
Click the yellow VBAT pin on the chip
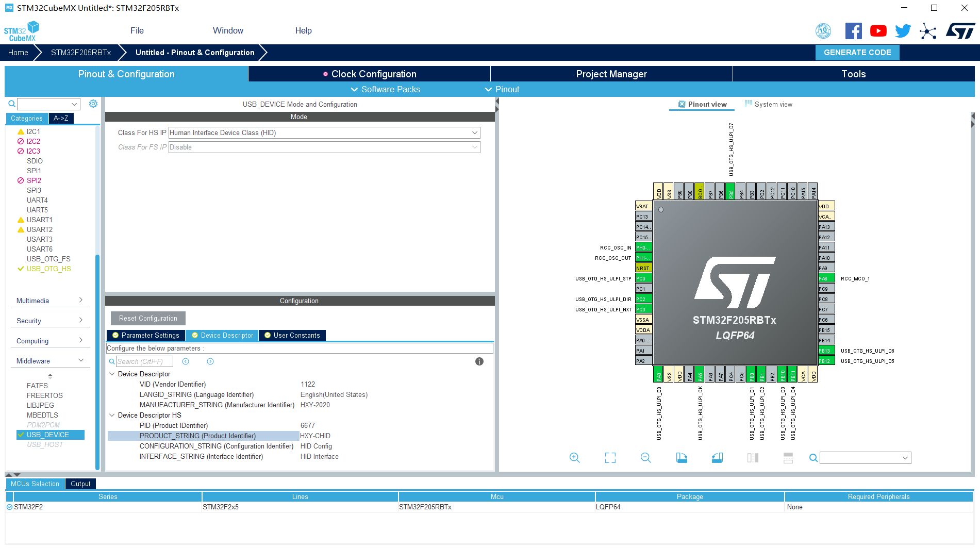pos(642,205)
